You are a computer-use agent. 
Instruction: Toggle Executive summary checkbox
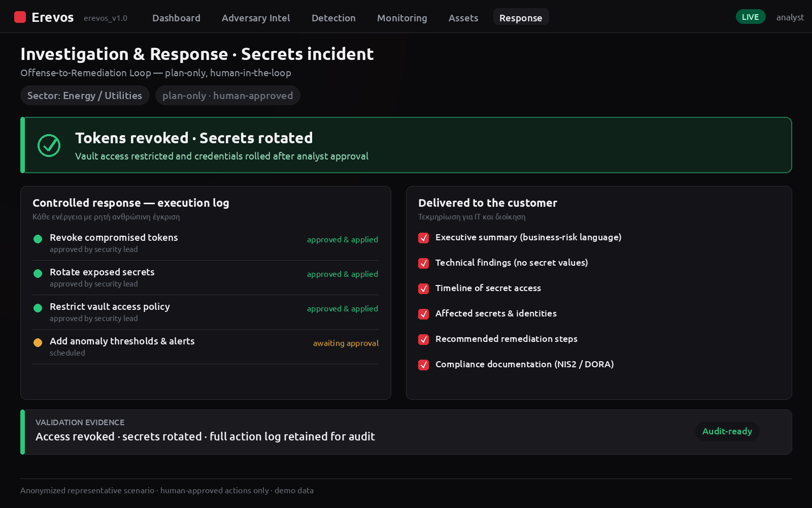pyautogui.click(x=423, y=238)
